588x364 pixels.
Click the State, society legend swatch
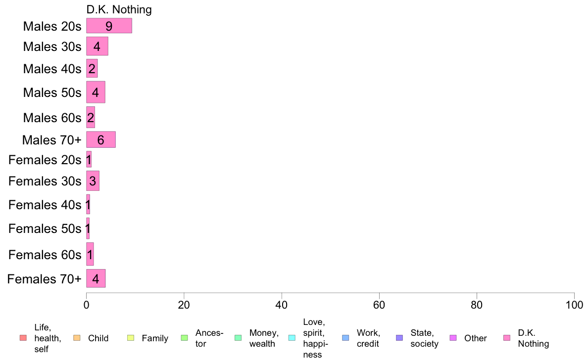[x=399, y=338]
